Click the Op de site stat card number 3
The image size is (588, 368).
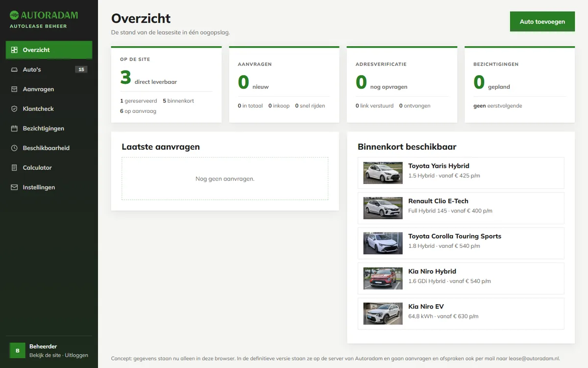(x=125, y=78)
